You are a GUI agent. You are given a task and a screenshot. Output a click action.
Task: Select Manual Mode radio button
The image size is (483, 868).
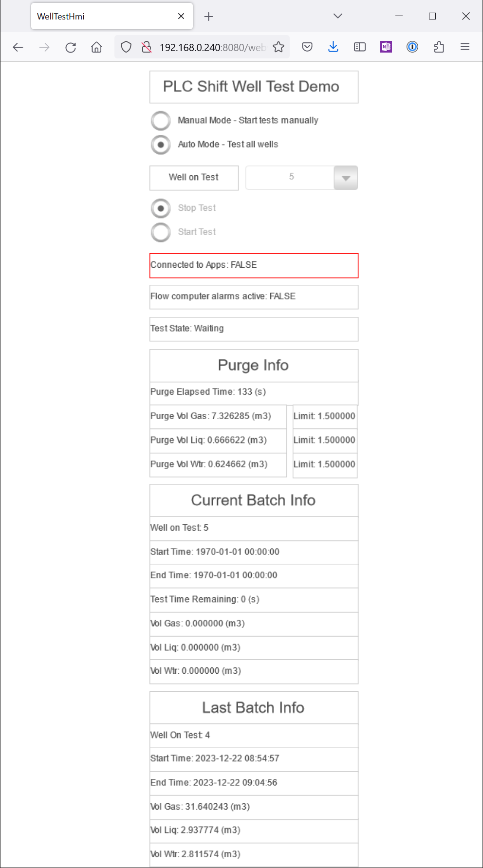(x=161, y=121)
